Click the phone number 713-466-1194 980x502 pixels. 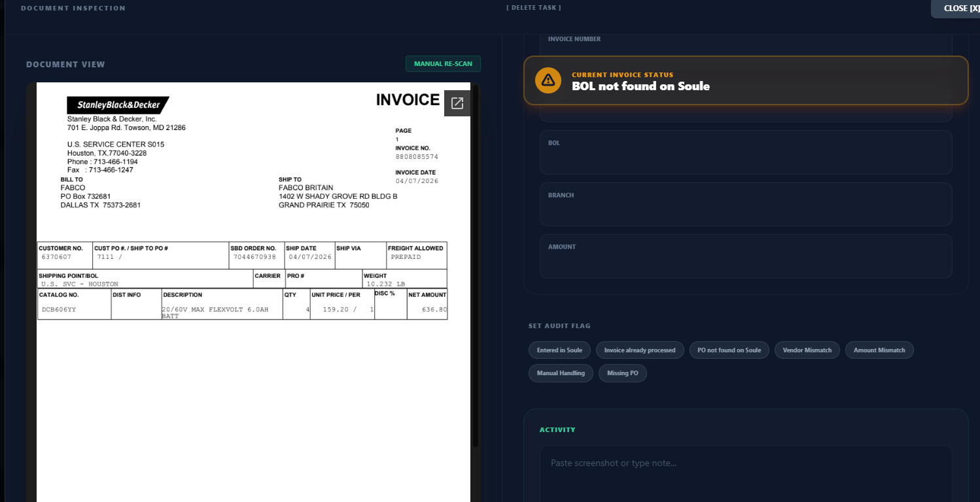tap(113, 161)
